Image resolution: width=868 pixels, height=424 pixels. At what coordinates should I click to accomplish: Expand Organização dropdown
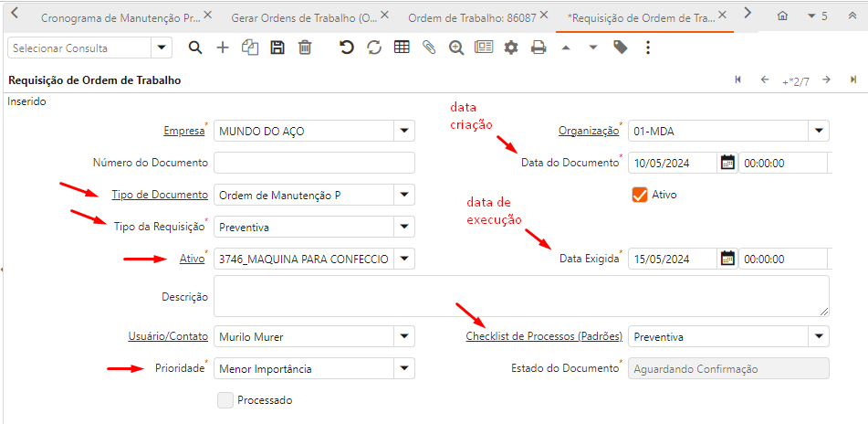point(818,131)
